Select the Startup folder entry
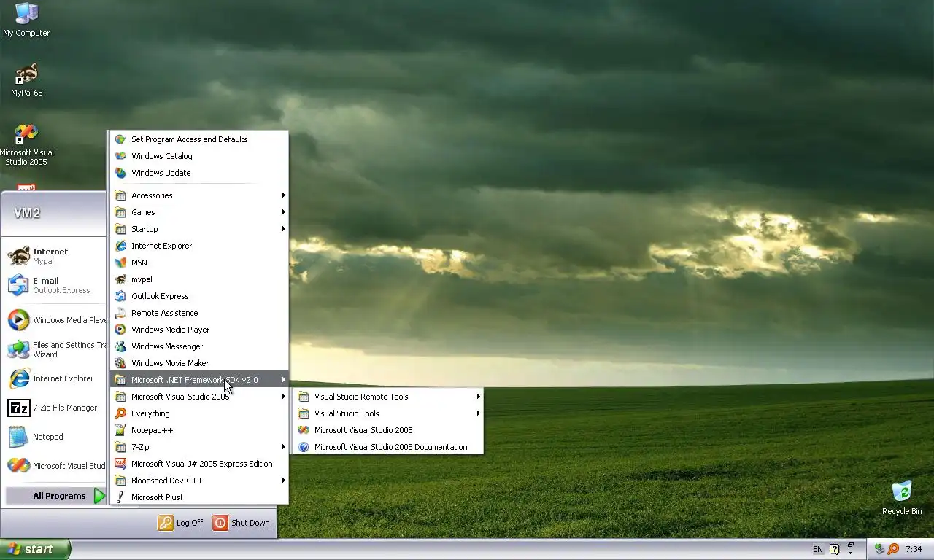The height and width of the screenshot is (560, 934). [x=199, y=229]
